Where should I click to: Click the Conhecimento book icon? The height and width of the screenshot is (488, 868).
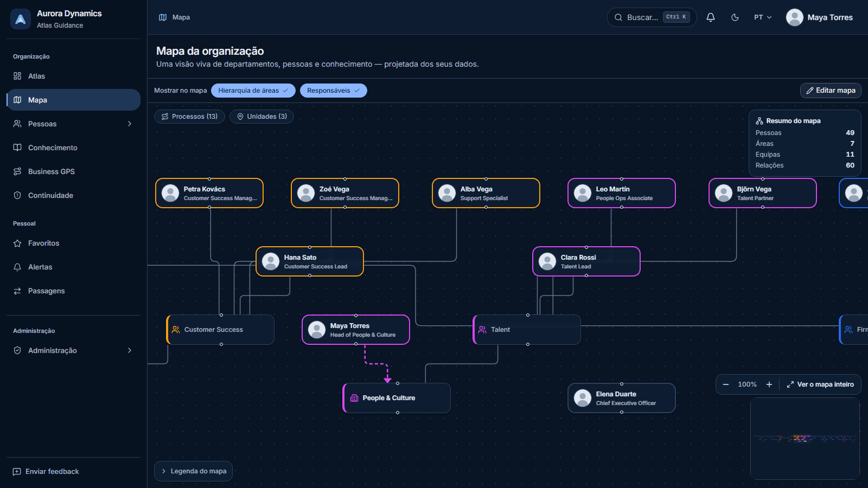tap(17, 147)
